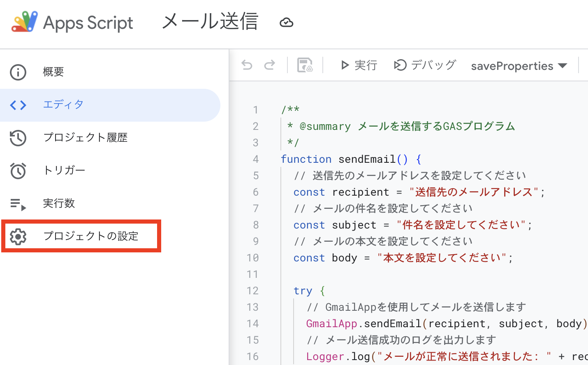Click the 実行 play triangle icon
The image size is (588, 365).
pos(345,65)
